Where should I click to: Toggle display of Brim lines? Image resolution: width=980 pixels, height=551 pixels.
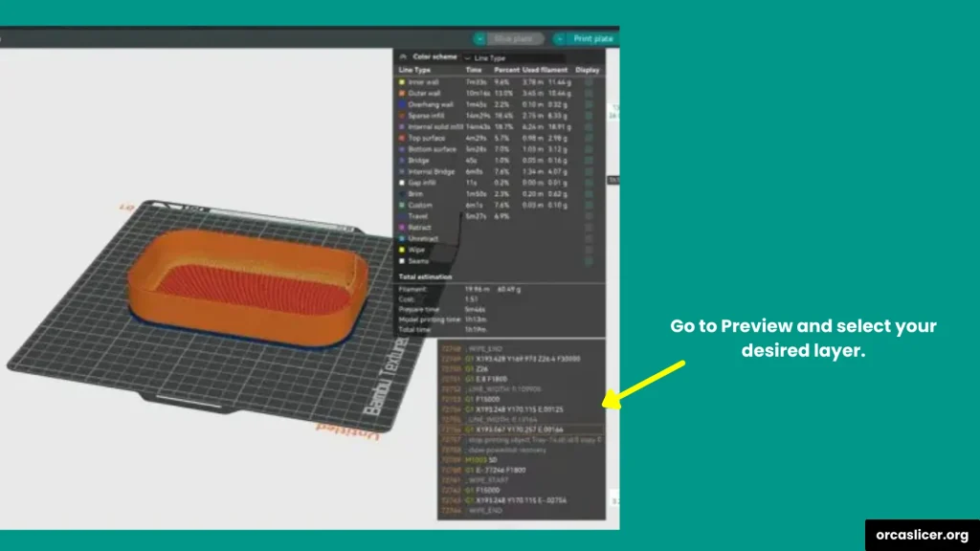pos(589,194)
